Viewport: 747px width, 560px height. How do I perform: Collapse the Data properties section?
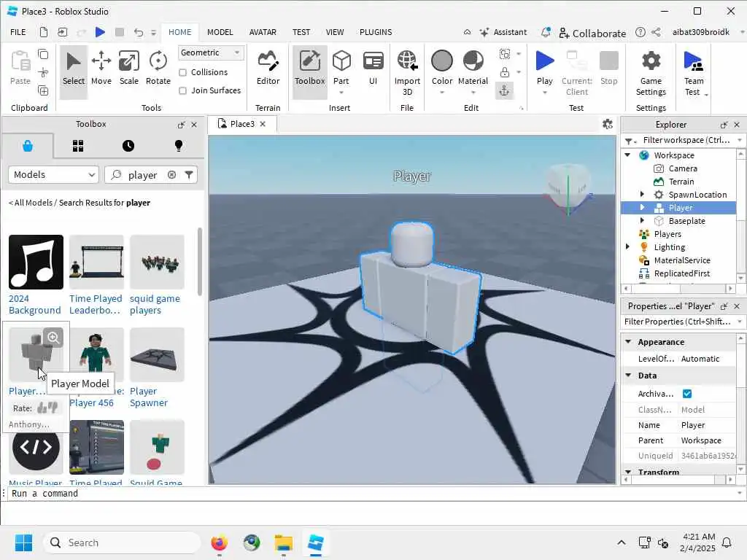(628, 376)
